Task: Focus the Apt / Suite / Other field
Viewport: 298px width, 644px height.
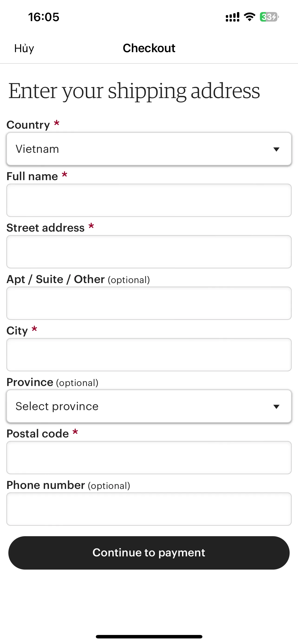Action: click(x=149, y=303)
